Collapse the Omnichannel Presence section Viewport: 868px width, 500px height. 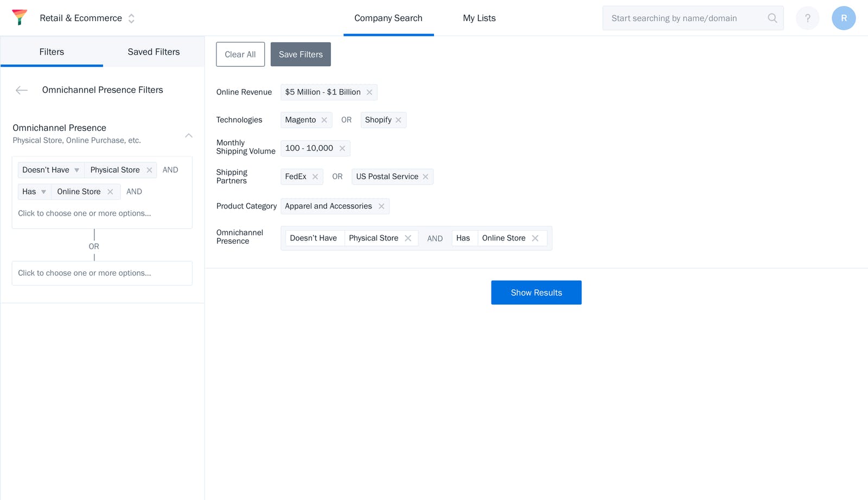click(189, 135)
